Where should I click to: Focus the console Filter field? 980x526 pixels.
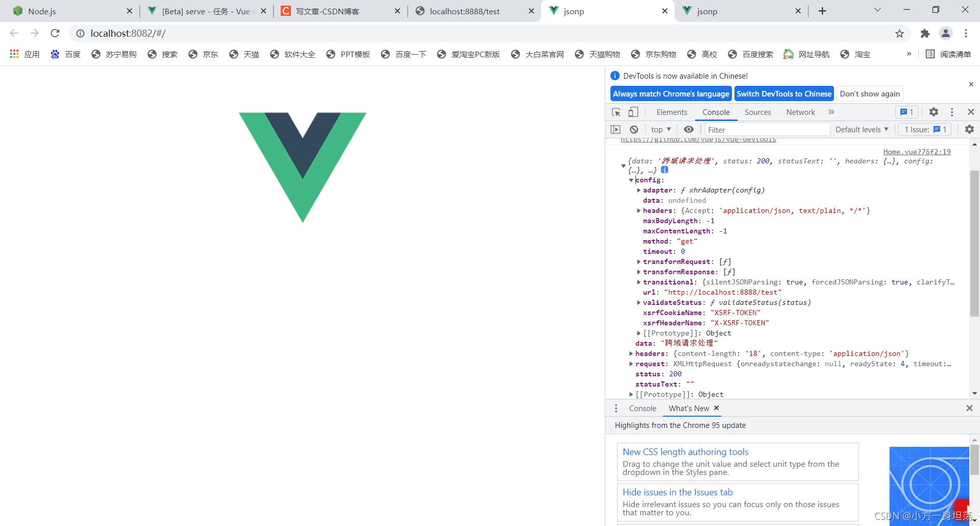pyautogui.click(x=767, y=130)
